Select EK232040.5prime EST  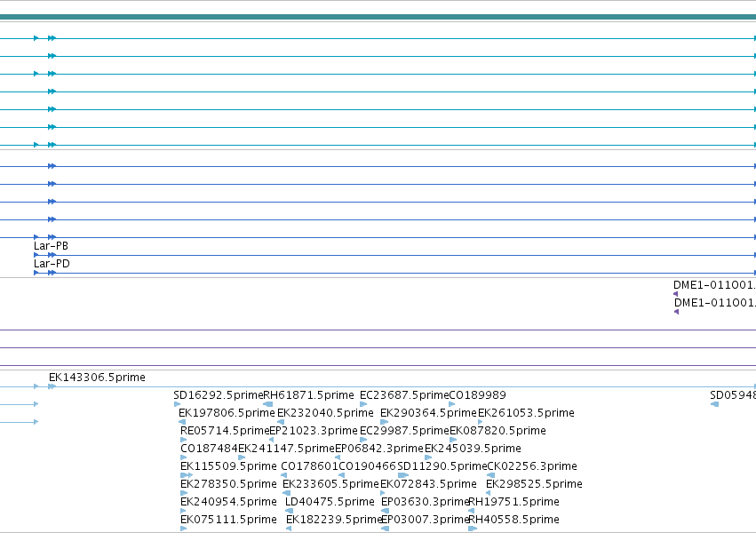pyautogui.click(x=325, y=413)
